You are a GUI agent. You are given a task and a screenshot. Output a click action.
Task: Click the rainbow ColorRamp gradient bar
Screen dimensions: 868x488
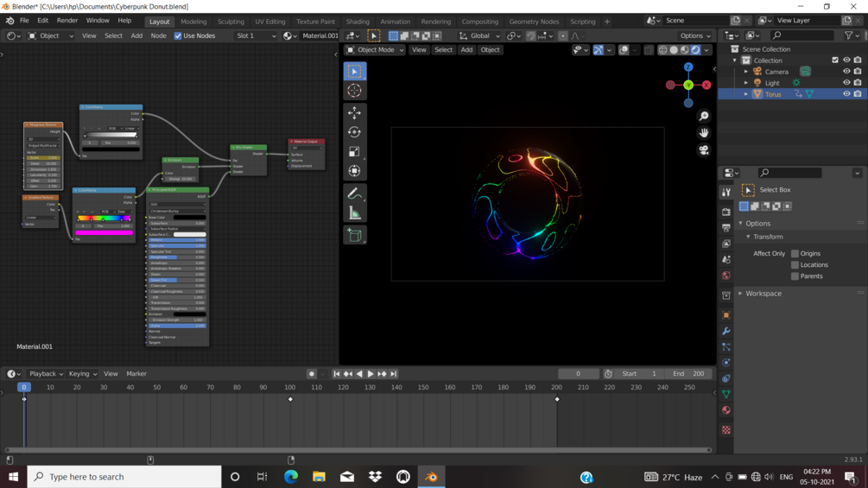(x=104, y=219)
